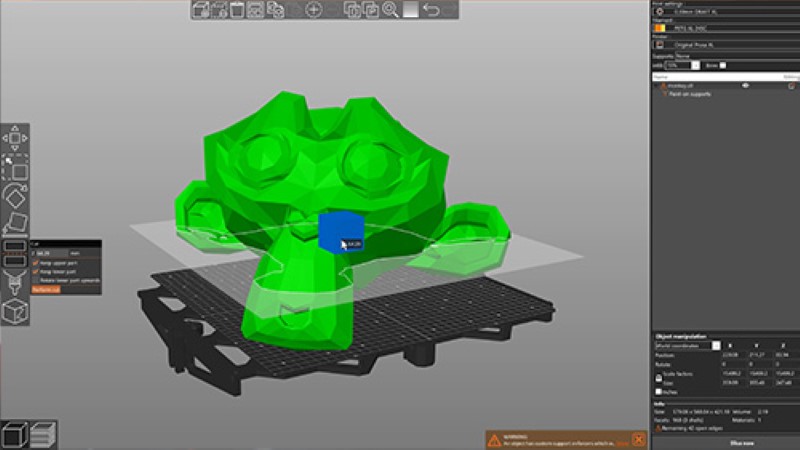
Task: Select the Place on face tool
Action: [15, 223]
